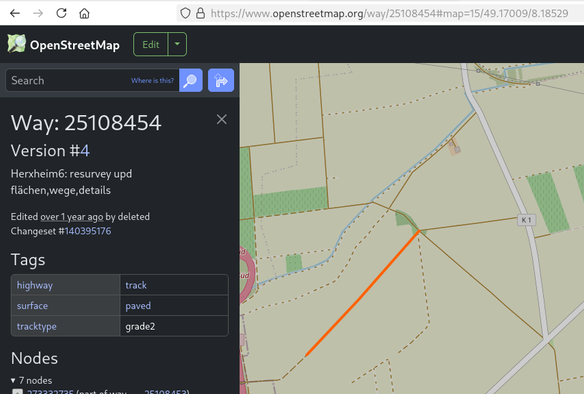Reload the current page
This screenshot has height=394, width=584.
[x=61, y=13]
